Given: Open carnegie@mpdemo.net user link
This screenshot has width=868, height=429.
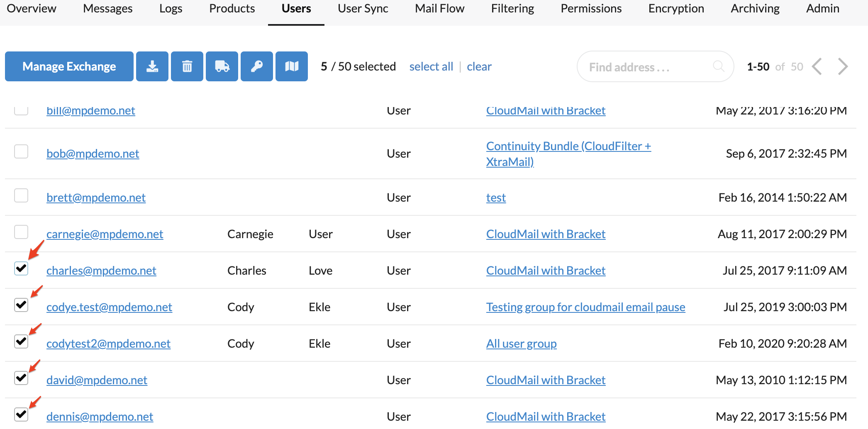Looking at the screenshot, I should pos(105,234).
